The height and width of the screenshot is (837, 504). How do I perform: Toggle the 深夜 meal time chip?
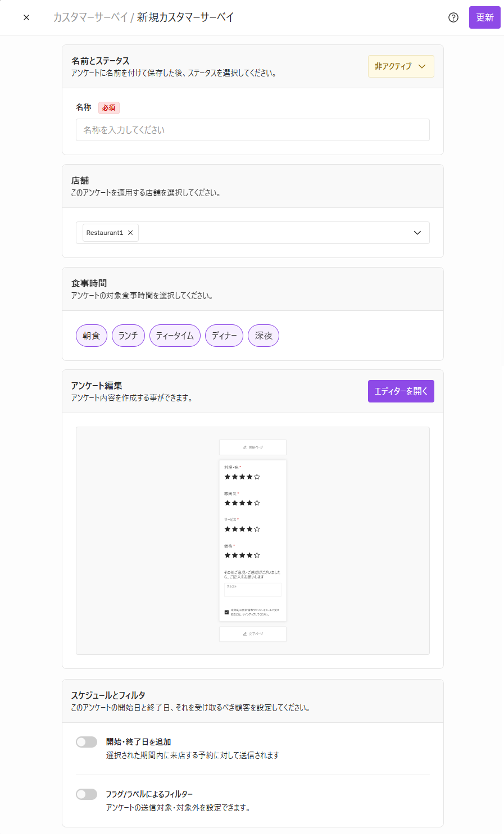(x=264, y=336)
